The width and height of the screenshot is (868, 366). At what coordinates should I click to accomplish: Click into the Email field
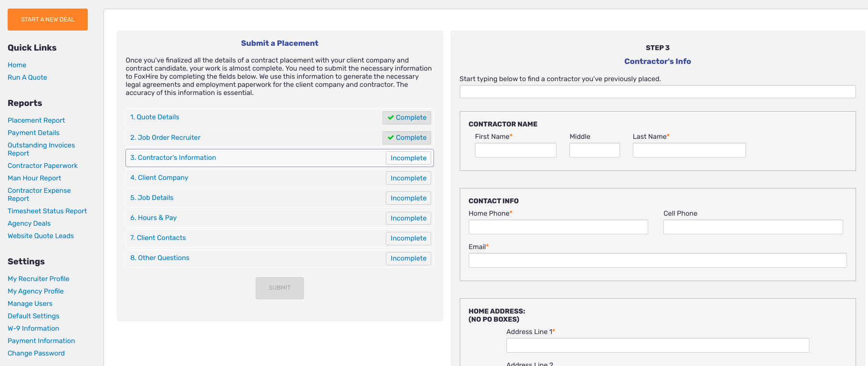pos(657,261)
